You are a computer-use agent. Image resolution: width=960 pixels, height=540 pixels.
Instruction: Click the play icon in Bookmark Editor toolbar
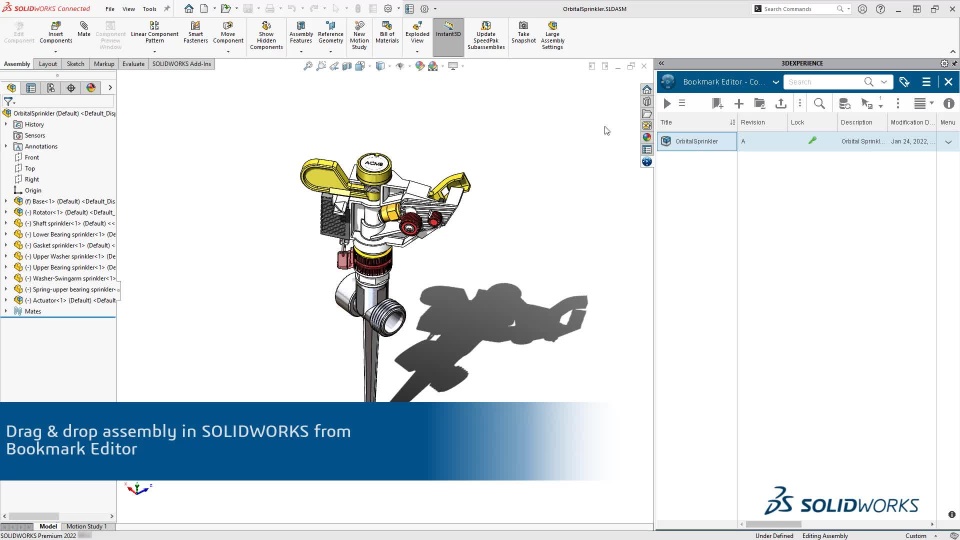667,103
